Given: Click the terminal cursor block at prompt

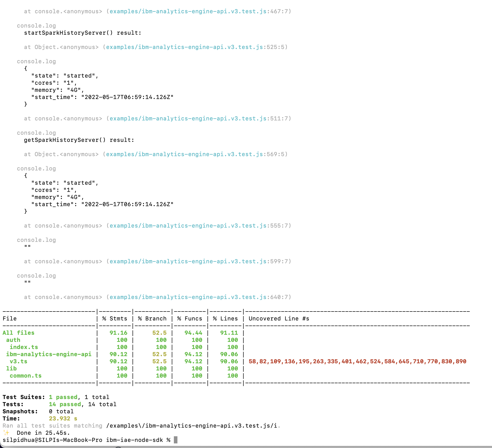Looking at the screenshot, I should (175, 440).
